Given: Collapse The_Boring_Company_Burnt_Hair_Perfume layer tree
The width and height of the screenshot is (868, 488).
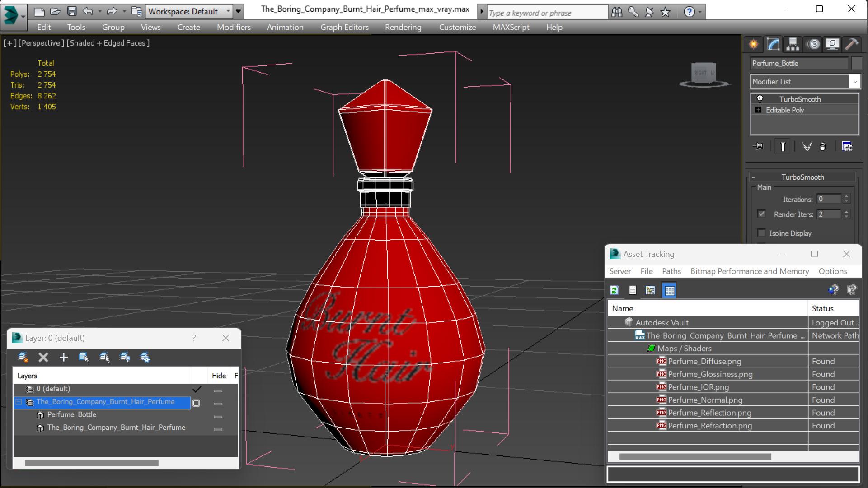Looking at the screenshot, I should coord(19,402).
